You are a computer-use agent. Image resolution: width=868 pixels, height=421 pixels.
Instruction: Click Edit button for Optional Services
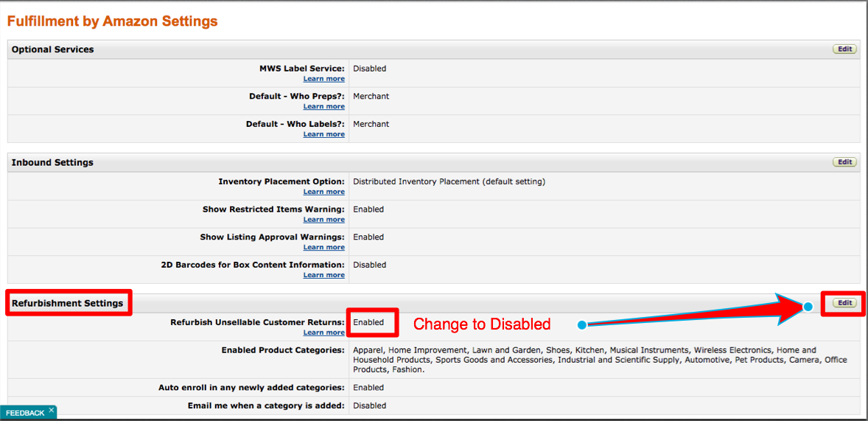[844, 49]
